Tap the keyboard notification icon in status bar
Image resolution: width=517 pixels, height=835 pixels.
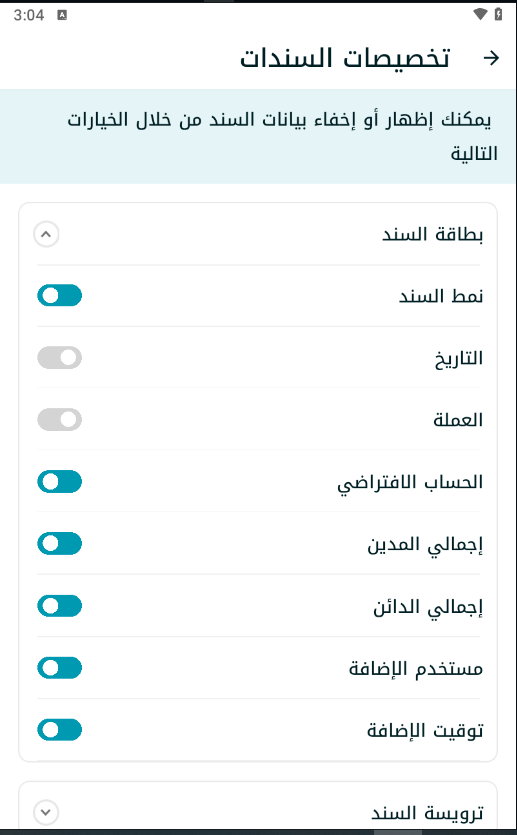[62, 15]
